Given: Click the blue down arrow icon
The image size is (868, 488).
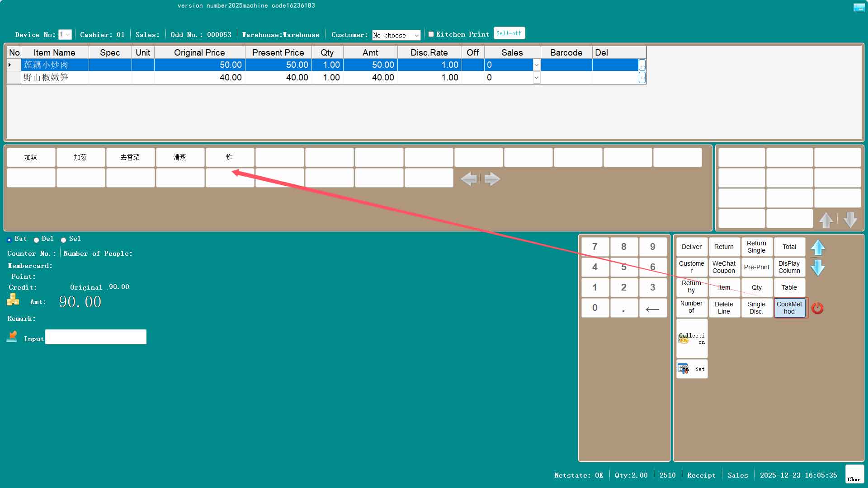Looking at the screenshot, I should (x=817, y=268).
